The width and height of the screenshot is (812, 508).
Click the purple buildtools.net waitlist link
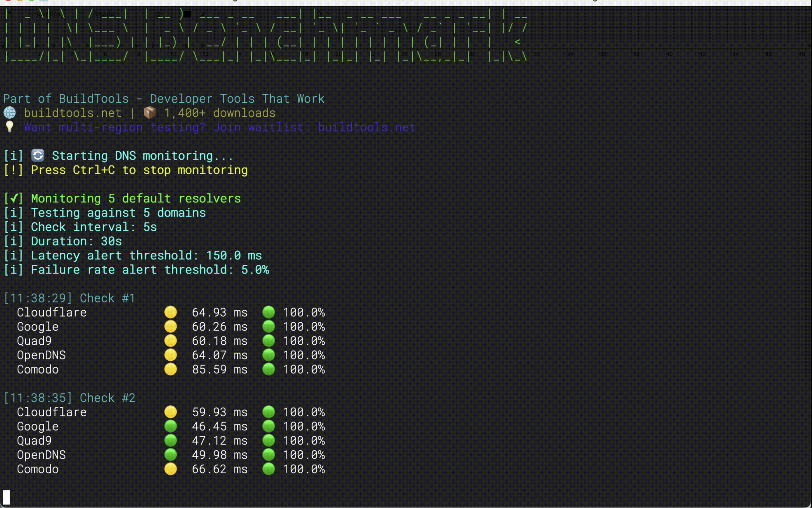pos(366,127)
